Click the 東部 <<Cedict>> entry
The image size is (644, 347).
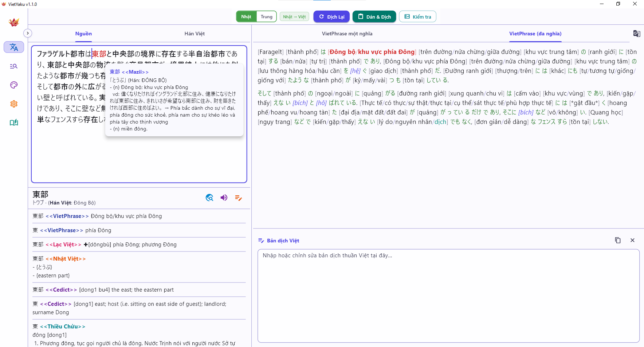pos(139,290)
